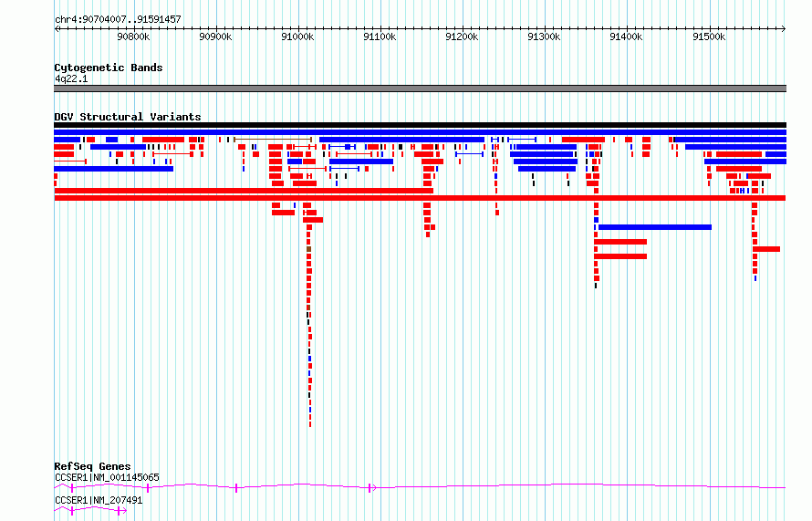Click the 91100k ruler label
This screenshot has width=812, height=521.
[380, 36]
